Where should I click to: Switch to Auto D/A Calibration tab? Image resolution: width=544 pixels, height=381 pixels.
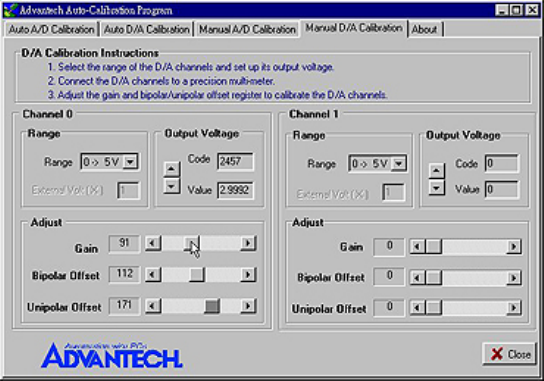pos(147,29)
